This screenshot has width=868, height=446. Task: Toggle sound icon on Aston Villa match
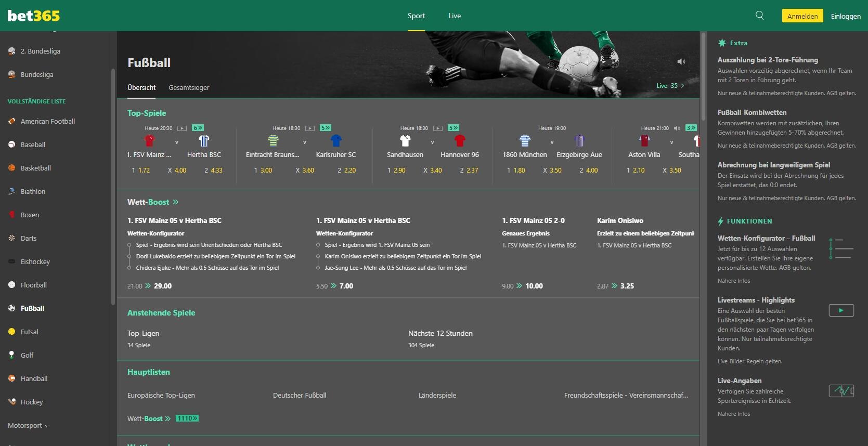click(677, 128)
